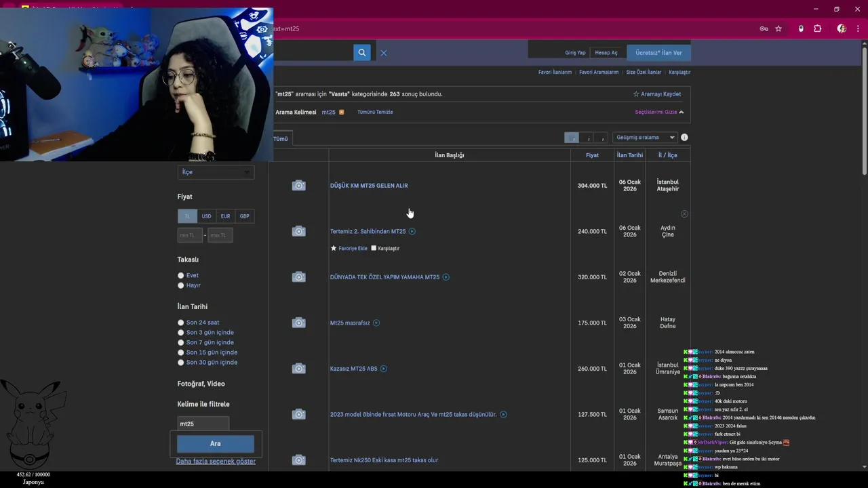Click the star in Aramayı Kaydet
The height and width of the screenshot is (488, 868).
point(636,94)
